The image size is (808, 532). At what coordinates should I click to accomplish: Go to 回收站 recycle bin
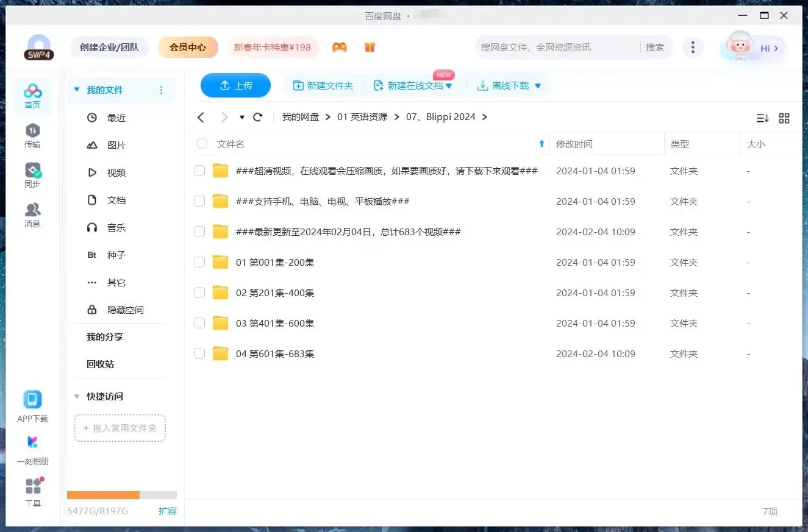coord(100,364)
